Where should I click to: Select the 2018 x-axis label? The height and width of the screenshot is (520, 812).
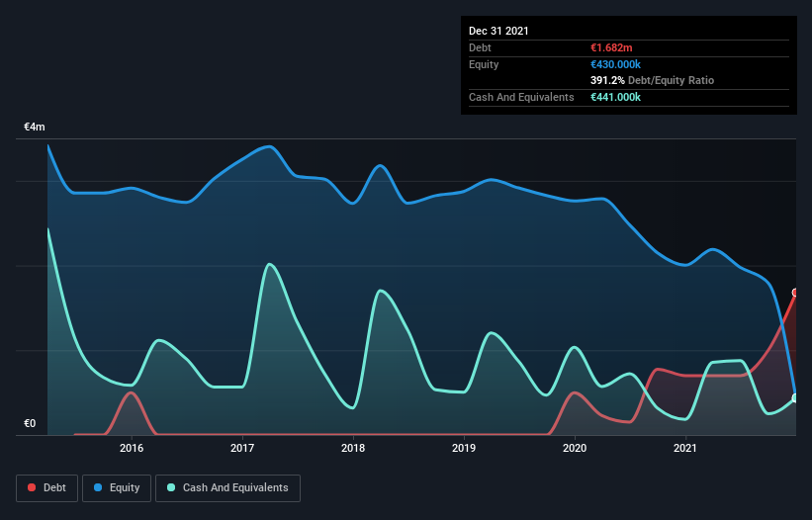point(353,448)
